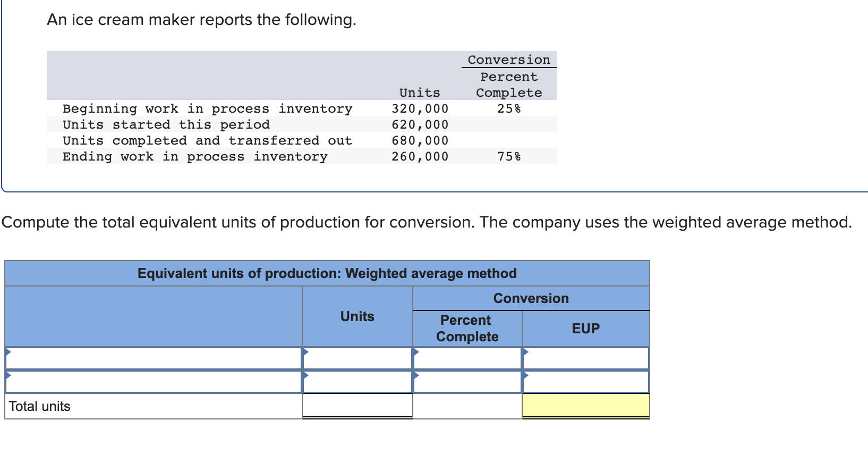Click the 'EUP' column header
Viewport: 868px width, 454px height.
pos(586,329)
